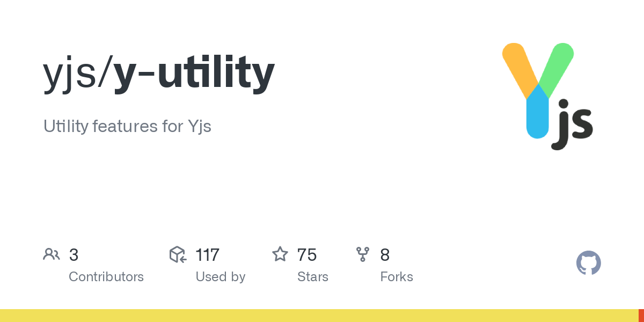Screen dimensions: 644x322
Task: Click the star icon
Action: [x=280, y=254]
